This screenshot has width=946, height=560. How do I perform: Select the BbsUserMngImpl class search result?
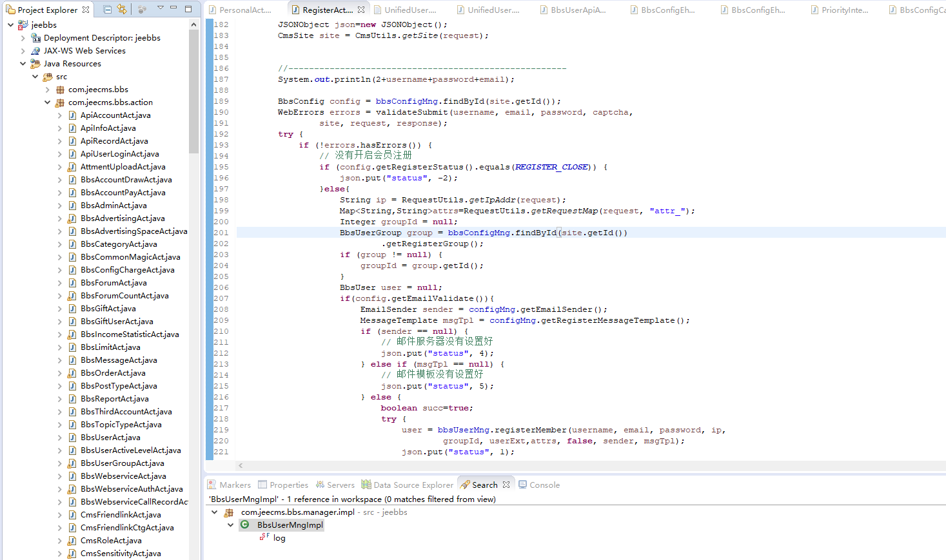click(290, 525)
